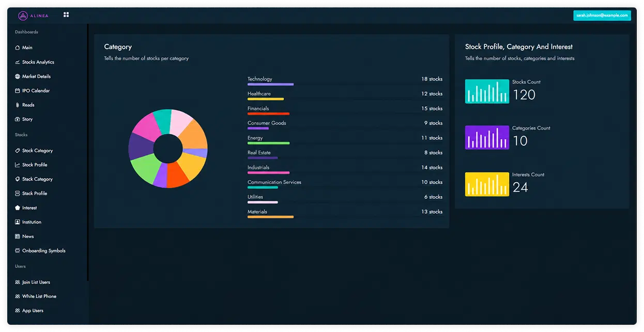
Task: Click the Materials orange progress bar
Action: [x=270, y=217]
